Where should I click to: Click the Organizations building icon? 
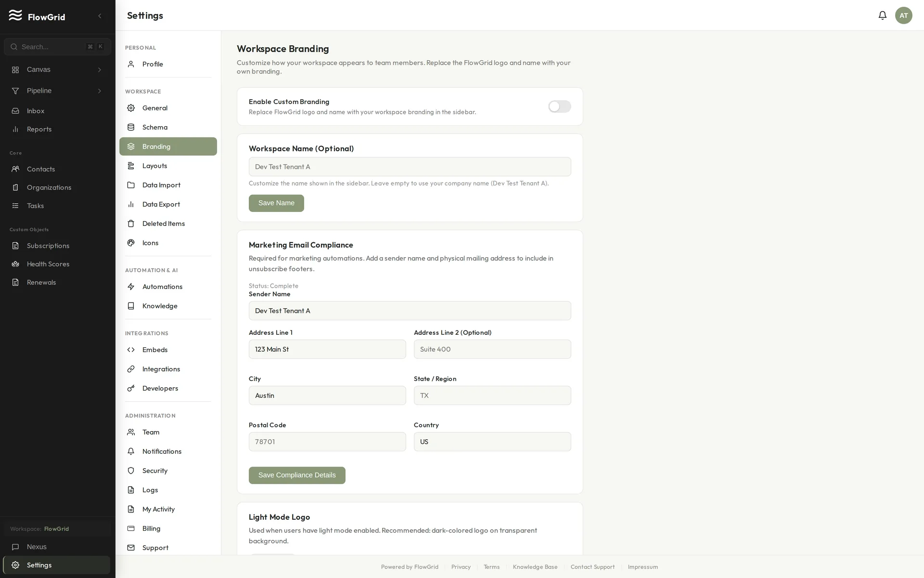(x=15, y=187)
